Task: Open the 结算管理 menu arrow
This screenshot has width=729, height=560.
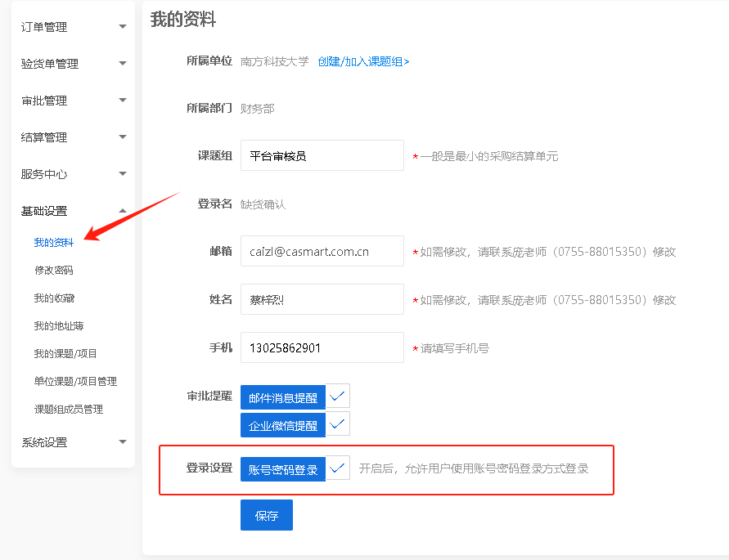Action: (122, 137)
